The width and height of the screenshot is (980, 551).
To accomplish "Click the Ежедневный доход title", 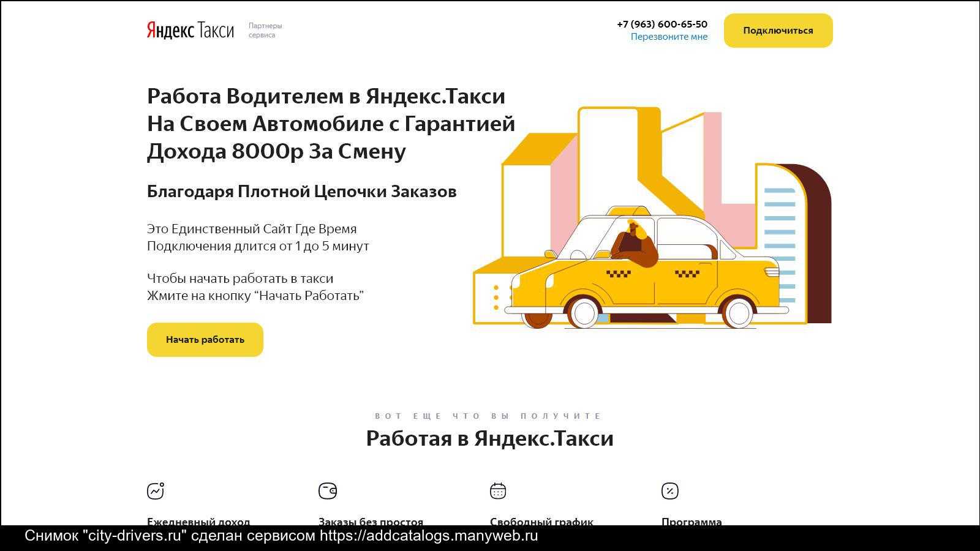I will 198,522.
